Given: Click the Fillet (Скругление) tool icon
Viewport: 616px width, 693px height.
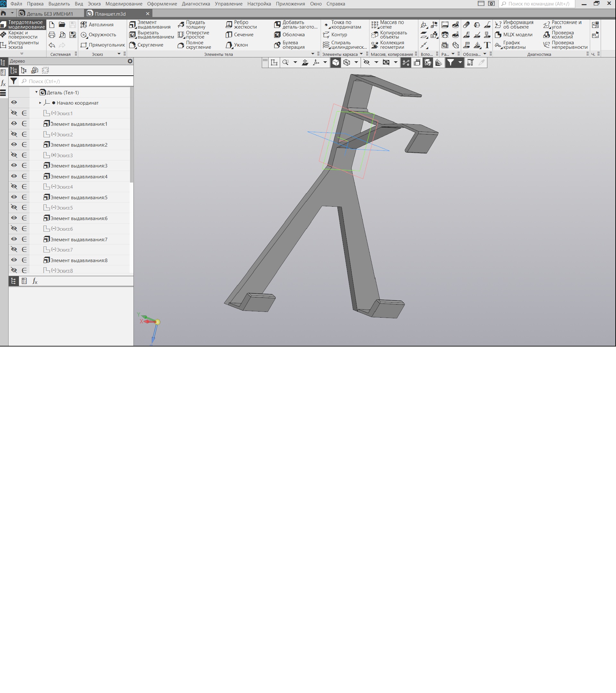Looking at the screenshot, I should [x=133, y=45].
